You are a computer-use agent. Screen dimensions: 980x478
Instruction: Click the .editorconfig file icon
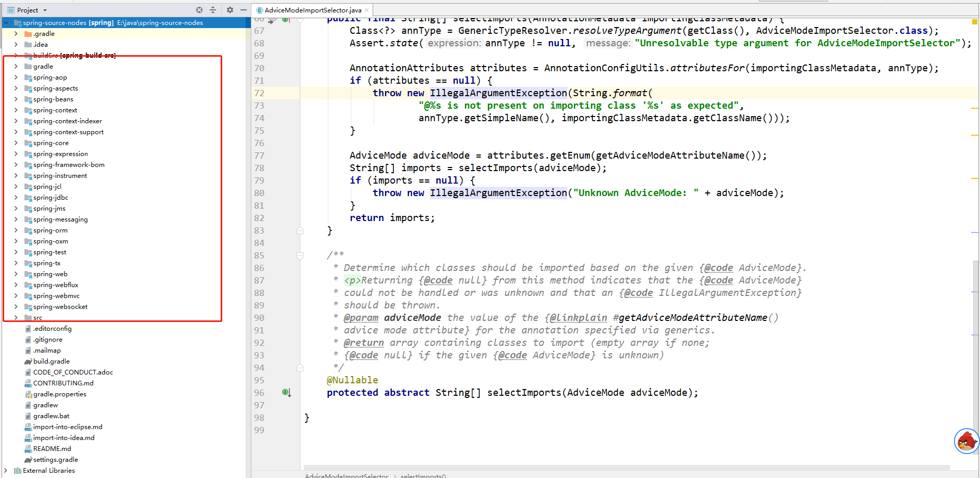tap(28, 329)
